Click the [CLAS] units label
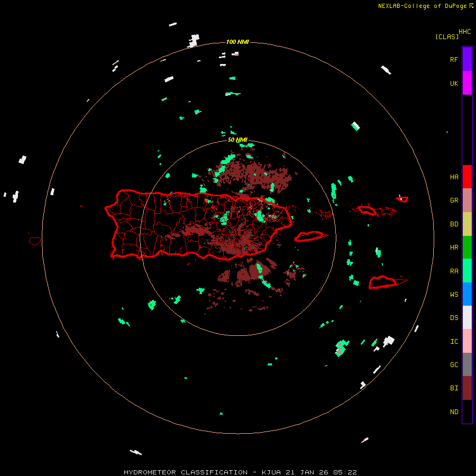 (x=447, y=36)
